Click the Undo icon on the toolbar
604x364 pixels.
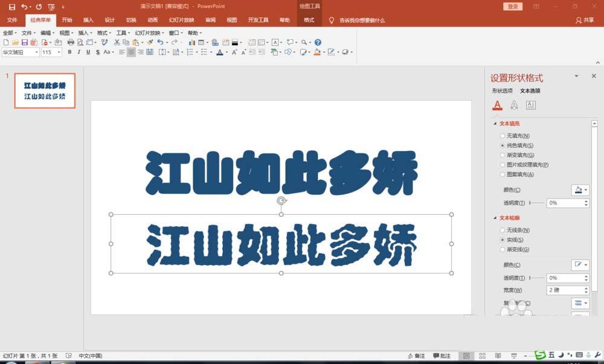(160, 42)
